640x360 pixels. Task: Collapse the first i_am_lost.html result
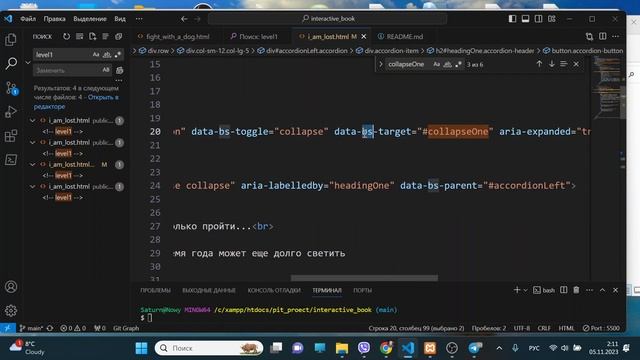pos(33,120)
